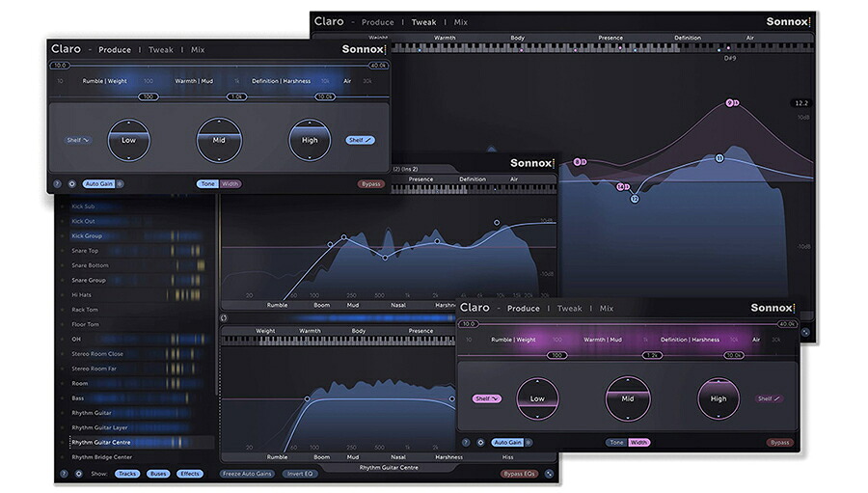Toggle Tracks filter in Mix window
This screenshot has width=868, height=493.
pyautogui.click(x=127, y=474)
